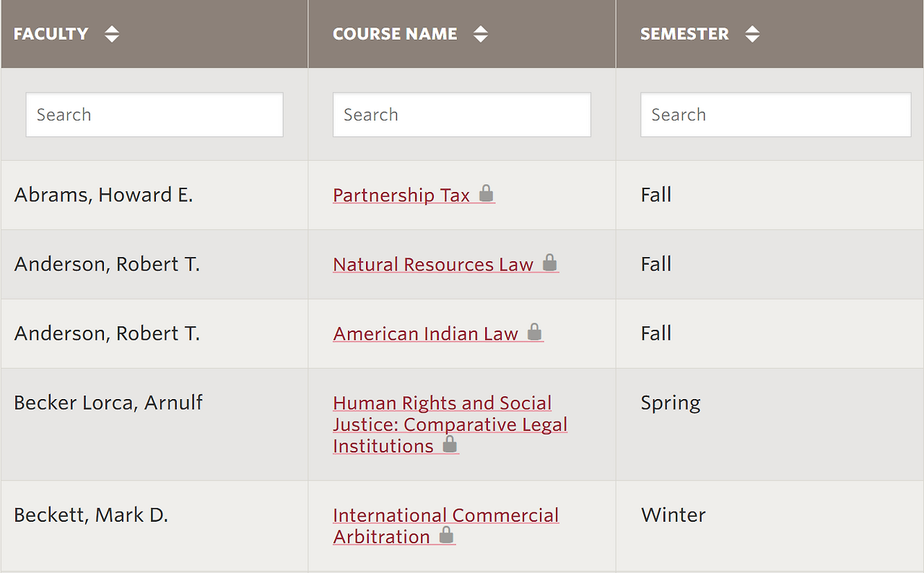Click the COURSE NAME column header
The width and height of the screenshot is (924, 573).
(395, 34)
